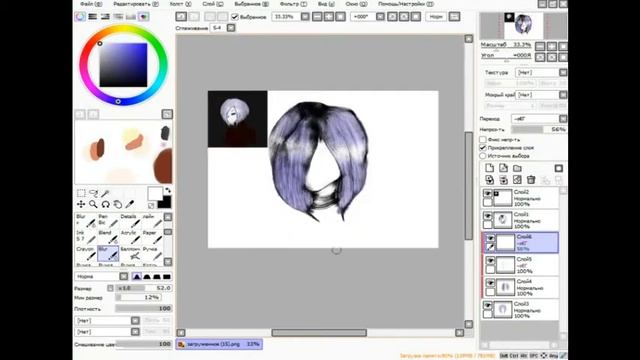Select the eyedropper color picker tool
The height and width of the screenshot is (360, 640).
click(130, 204)
